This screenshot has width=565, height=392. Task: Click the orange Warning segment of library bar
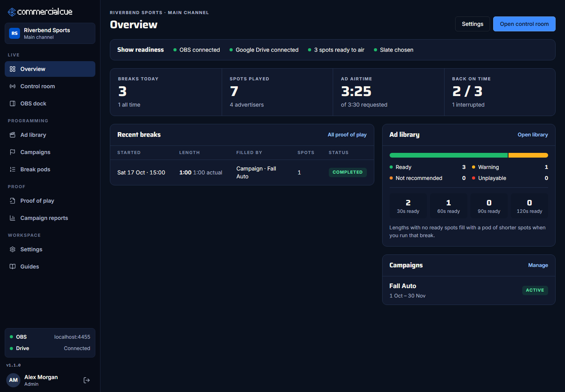[528, 155]
